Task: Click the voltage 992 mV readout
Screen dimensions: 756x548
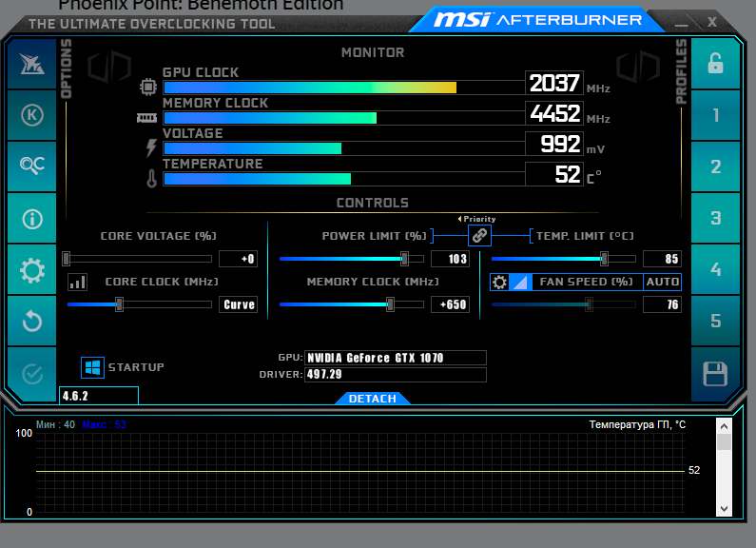Action: coord(554,144)
